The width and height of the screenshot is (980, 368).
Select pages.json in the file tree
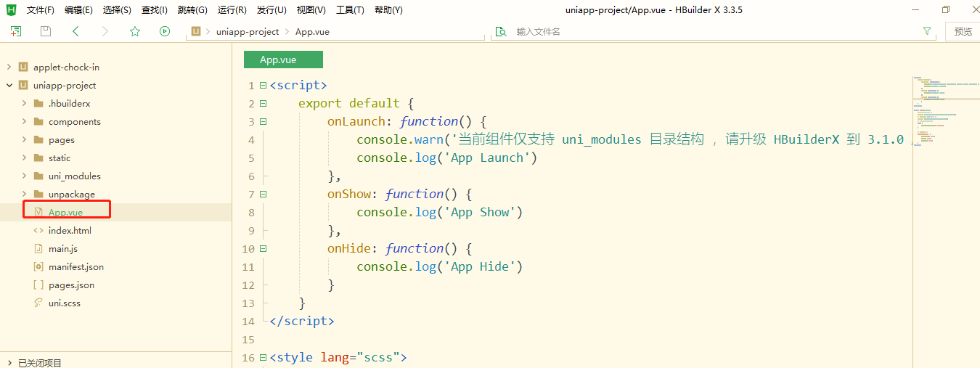(x=71, y=285)
